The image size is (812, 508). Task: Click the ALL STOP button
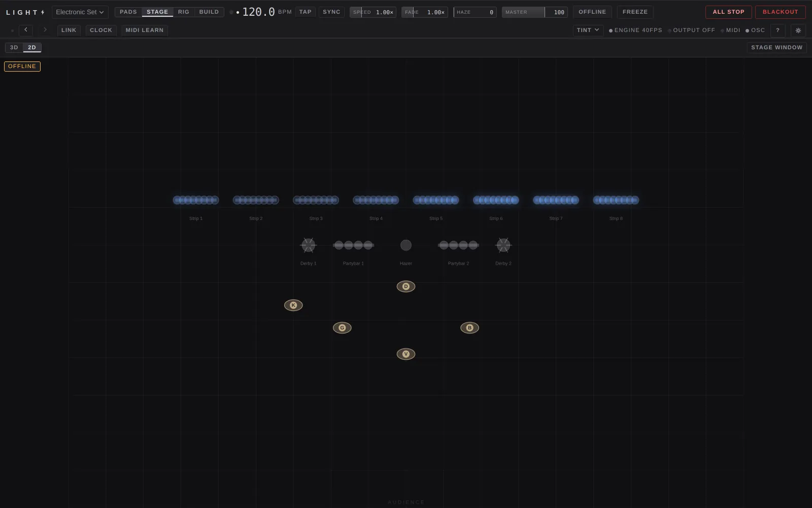(729, 12)
